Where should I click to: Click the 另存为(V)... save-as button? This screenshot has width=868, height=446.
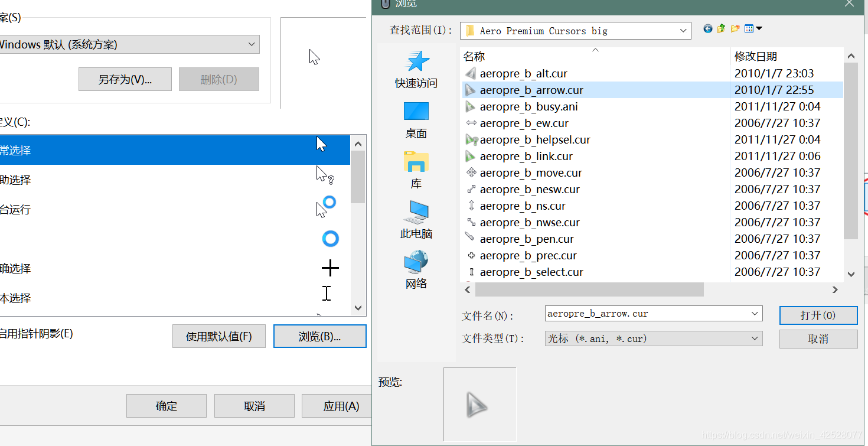coord(125,79)
